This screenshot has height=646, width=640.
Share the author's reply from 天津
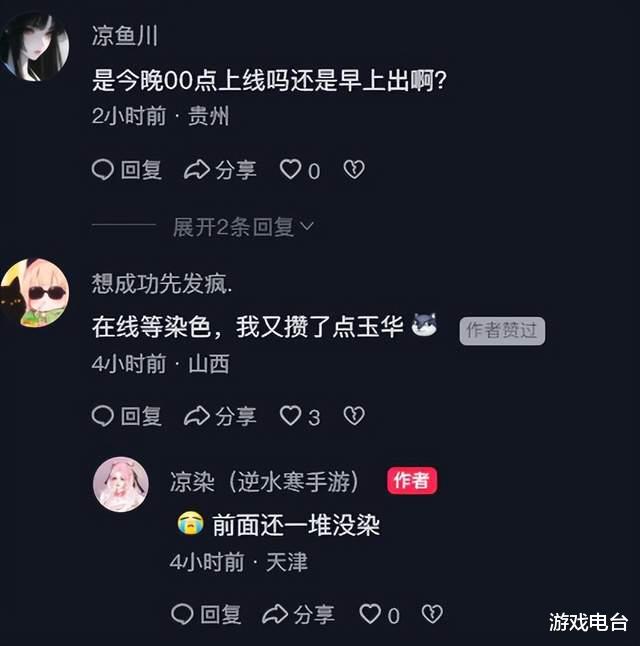[298, 614]
